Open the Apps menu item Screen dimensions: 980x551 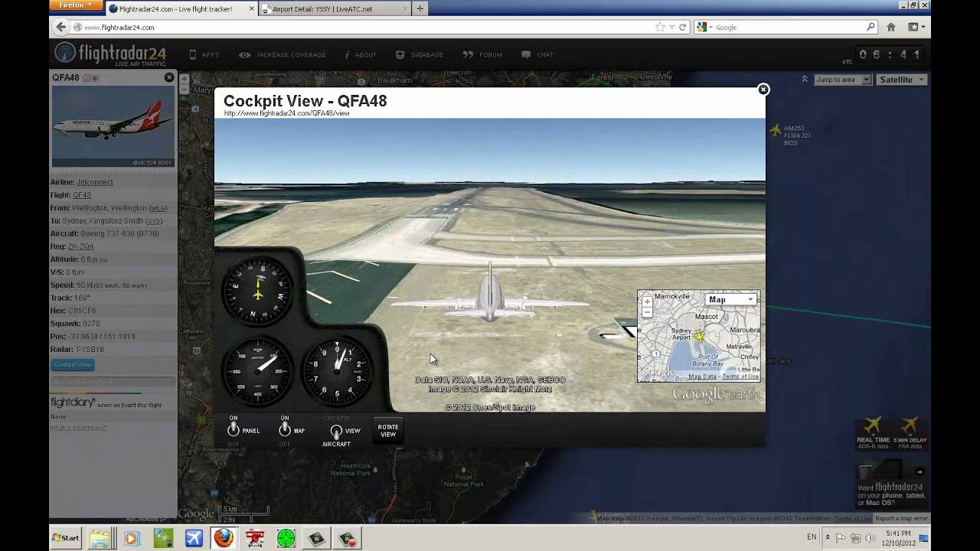click(204, 55)
